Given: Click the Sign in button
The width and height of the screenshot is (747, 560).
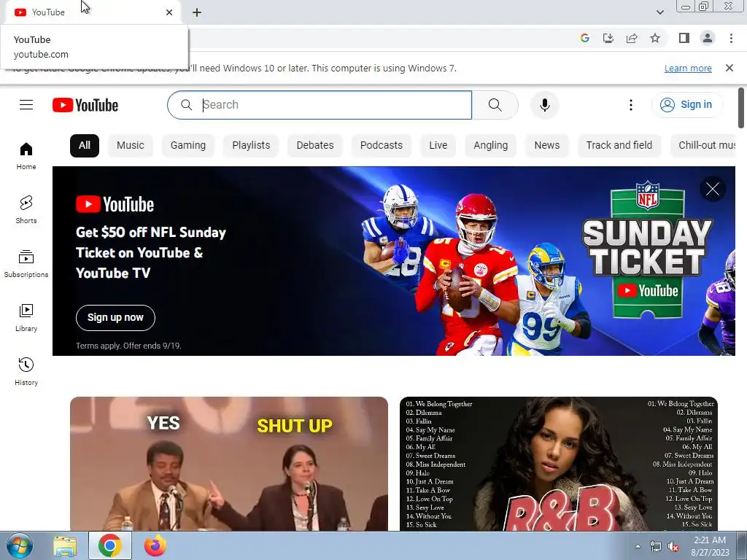Looking at the screenshot, I should pos(686,105).
